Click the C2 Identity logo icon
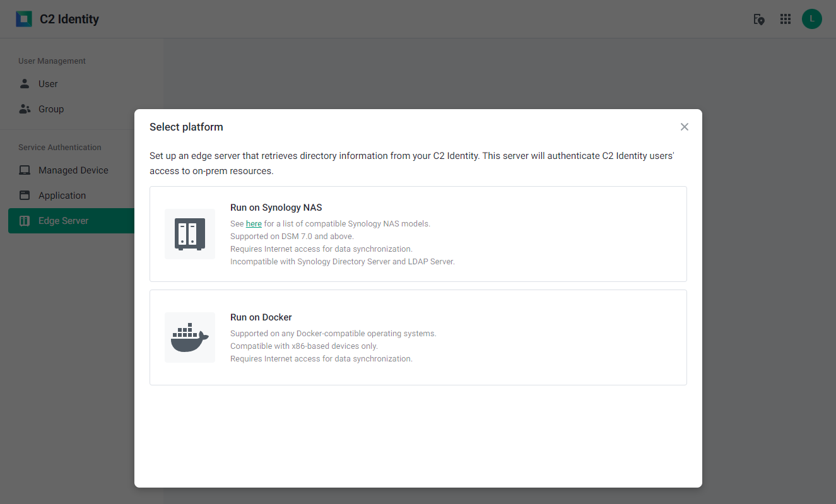Viewport: 836px width, 504px height. (x=24, y=19)
